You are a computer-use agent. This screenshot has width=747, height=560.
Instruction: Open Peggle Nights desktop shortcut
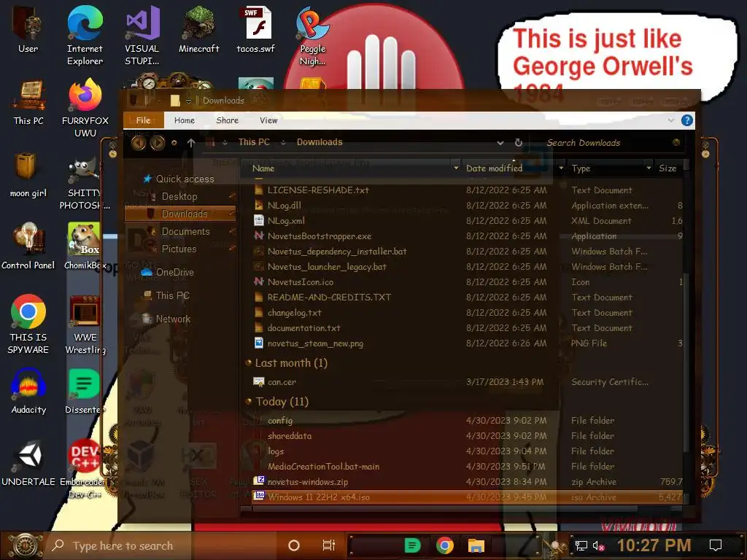click(312, 35)
